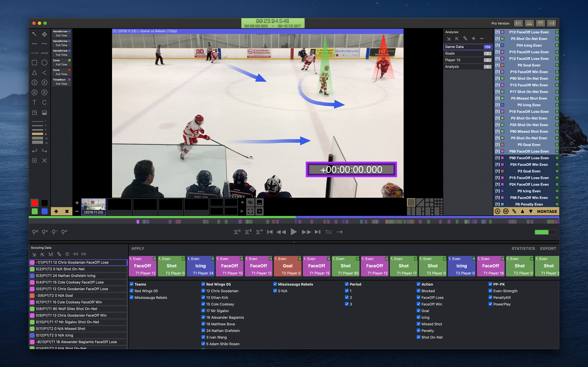This screenshot has height=367, width=588.
Task: Click the EXPORT tab
Action: tap(548, 248)
